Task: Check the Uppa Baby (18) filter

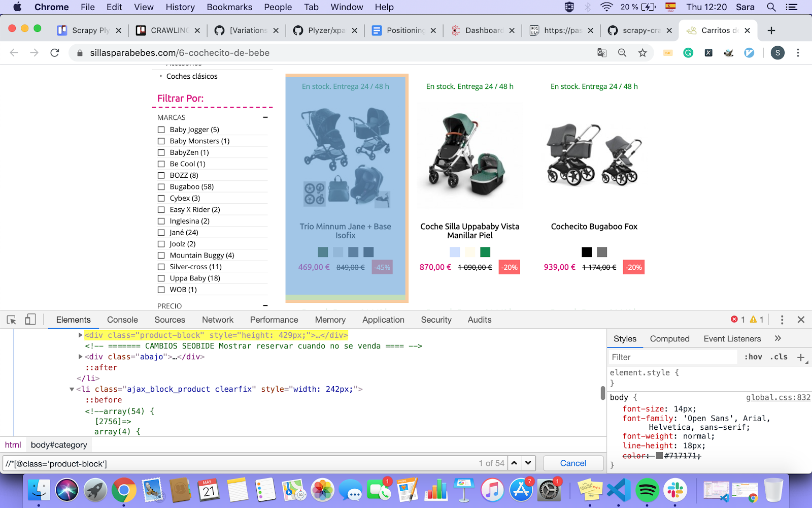Action: 161,278
